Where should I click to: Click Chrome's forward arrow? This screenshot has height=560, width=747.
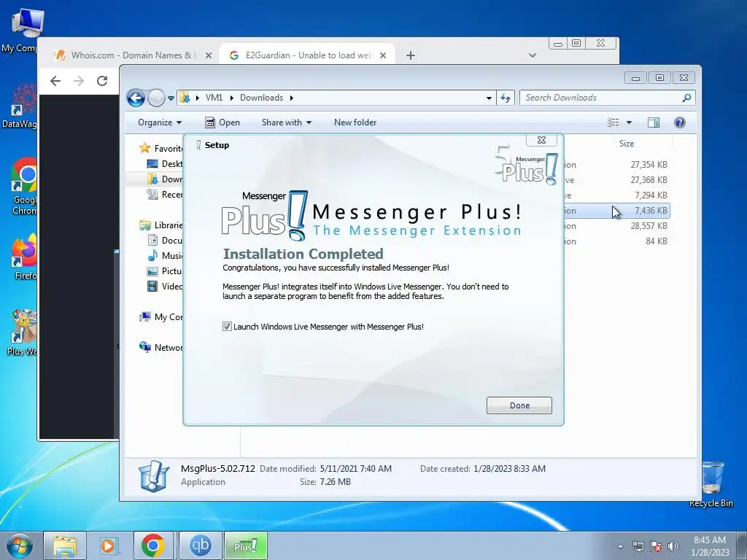pos(79,81)
